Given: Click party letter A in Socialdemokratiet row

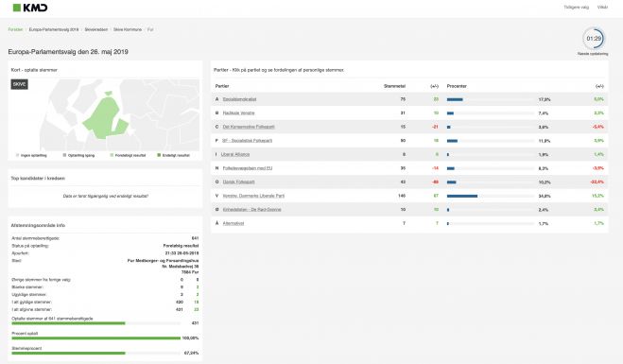Looking at the screenshot, I should pos(216,99).
